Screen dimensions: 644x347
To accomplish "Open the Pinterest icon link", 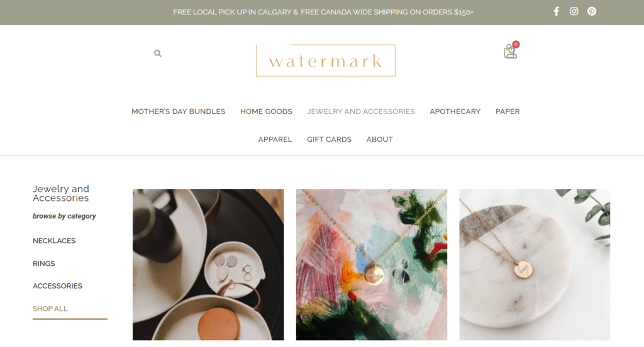I will (591, 11).
